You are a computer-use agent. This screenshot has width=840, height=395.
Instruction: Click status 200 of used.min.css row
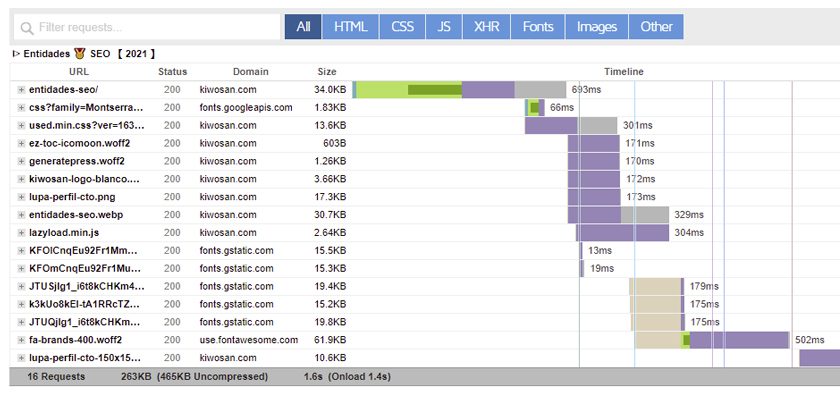click(x=172, y=125)
